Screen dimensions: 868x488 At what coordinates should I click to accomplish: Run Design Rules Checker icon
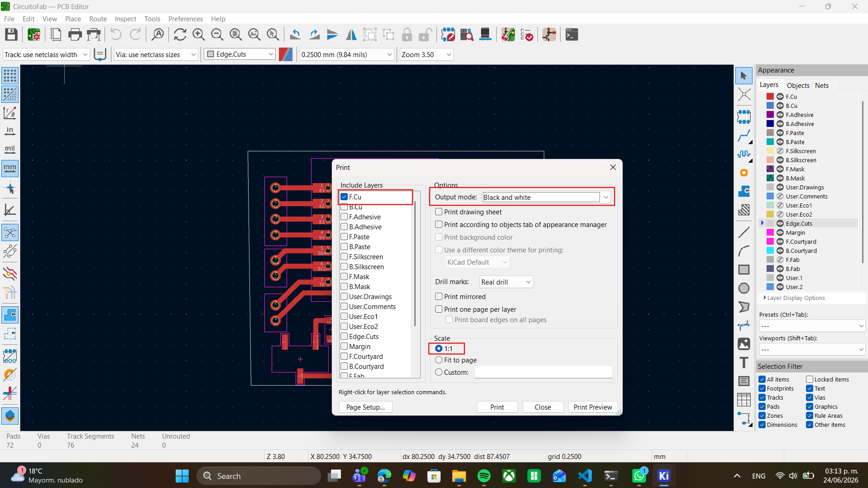tap(527, 34)
